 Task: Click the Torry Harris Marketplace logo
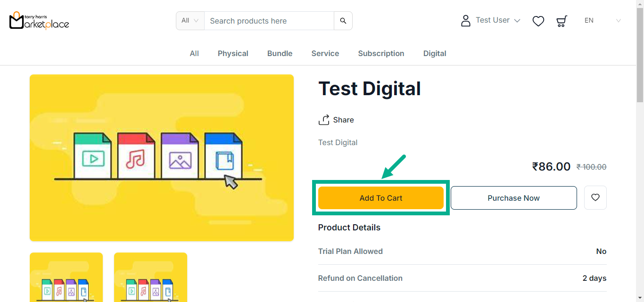(39, 21)
